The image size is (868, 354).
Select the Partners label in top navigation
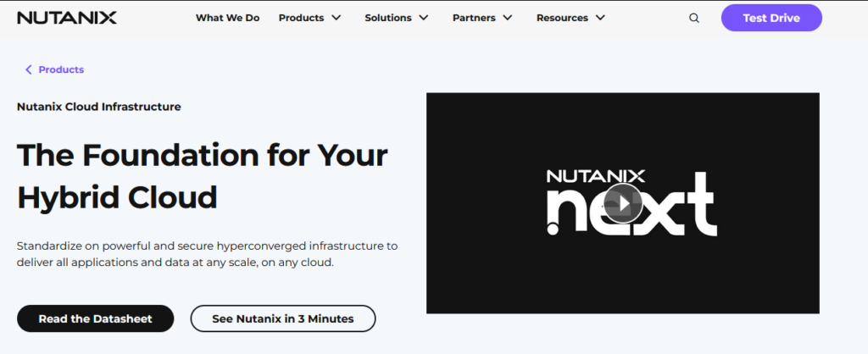coord(475,18)
